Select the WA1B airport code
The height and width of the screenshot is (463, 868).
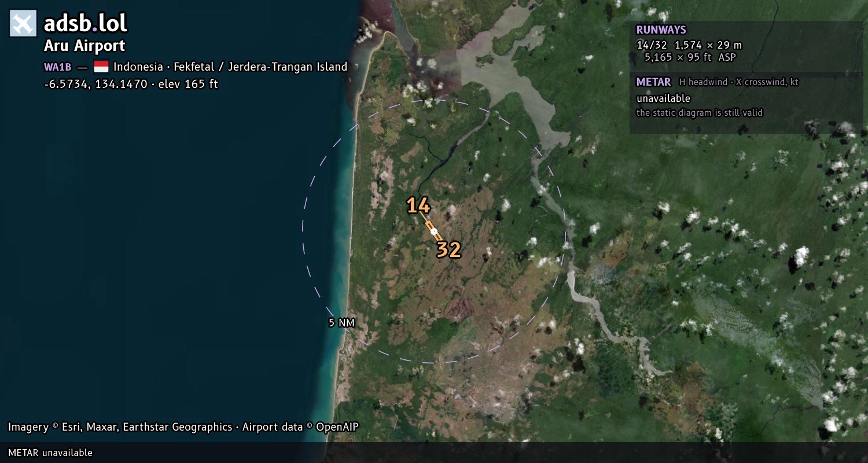pyautogui.click(x=57, y=67)
